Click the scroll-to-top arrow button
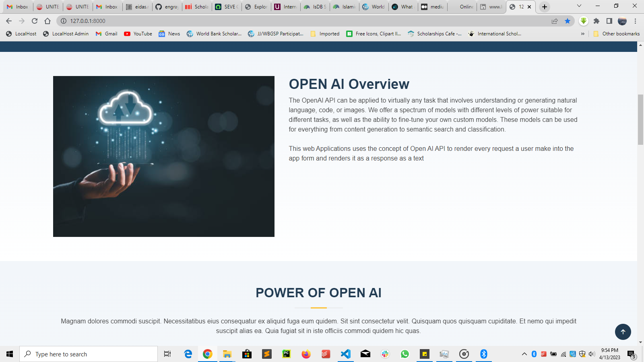 623,332
